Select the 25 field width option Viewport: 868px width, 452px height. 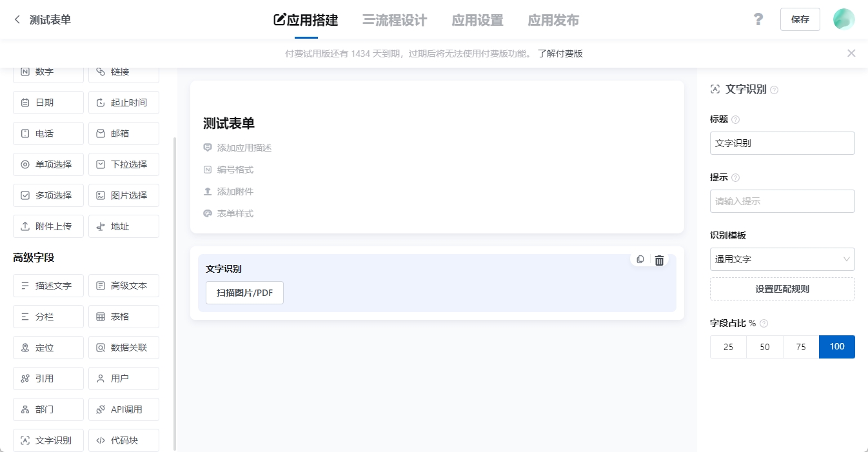coord(728,346)
